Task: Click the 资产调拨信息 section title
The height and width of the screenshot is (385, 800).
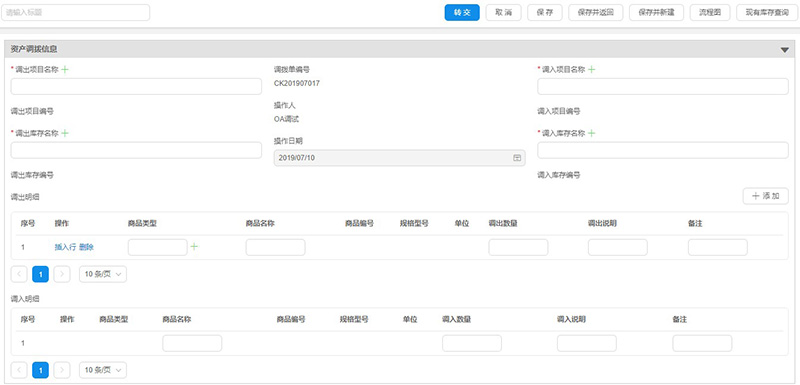Action: coord(34,49)
